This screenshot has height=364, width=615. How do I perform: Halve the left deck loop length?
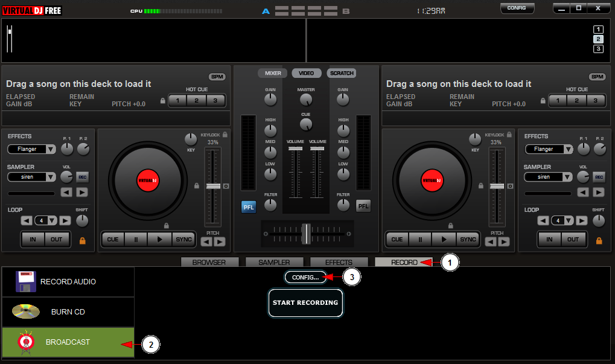coord(27,220)
